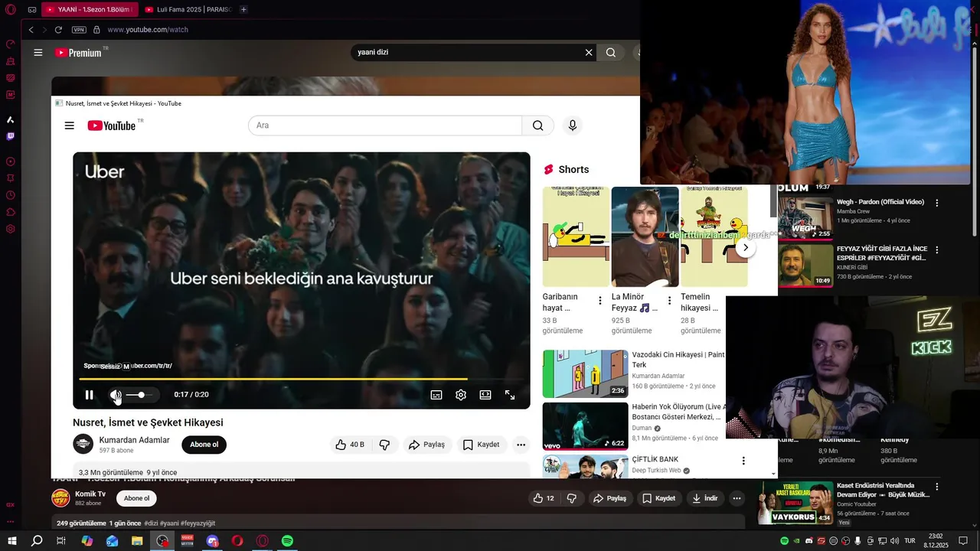This screenshot has width=980, height=551.
Task: Switch player to theater mode
Action: coord(485,395)
